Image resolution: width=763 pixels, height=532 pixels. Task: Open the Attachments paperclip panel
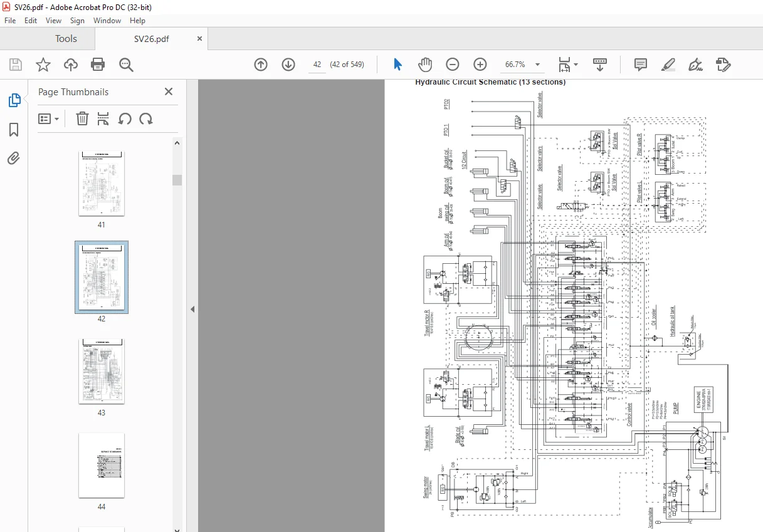(14, 159)
